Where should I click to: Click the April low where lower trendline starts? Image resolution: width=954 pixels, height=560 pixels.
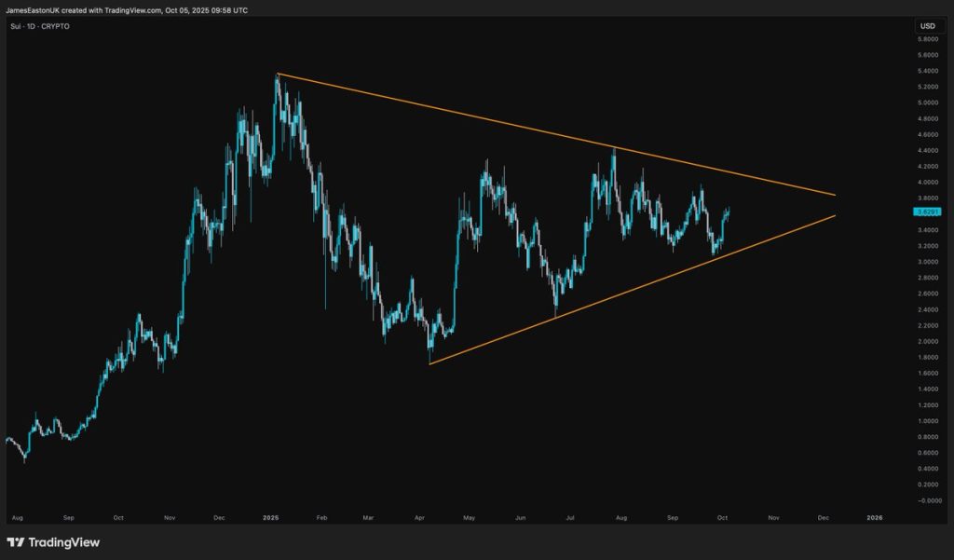(429, 360)
